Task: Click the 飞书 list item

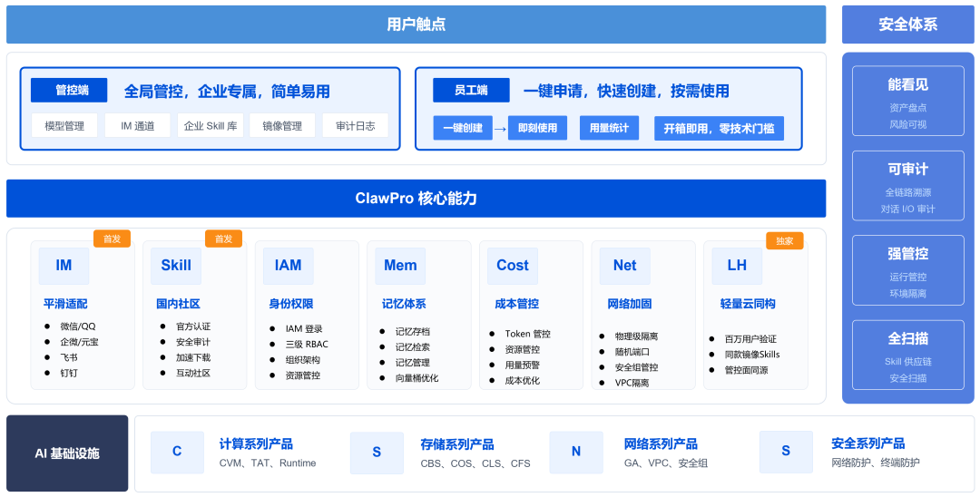Action: click(69, 357)
